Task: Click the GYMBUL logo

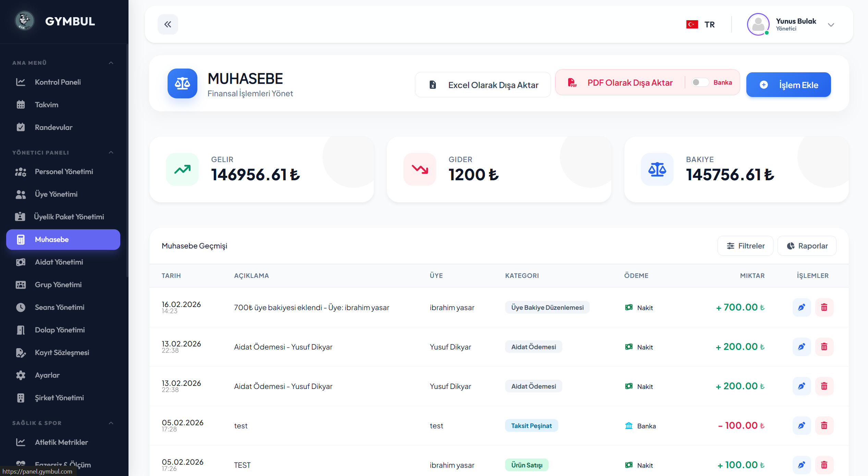Action: point(25,21)
